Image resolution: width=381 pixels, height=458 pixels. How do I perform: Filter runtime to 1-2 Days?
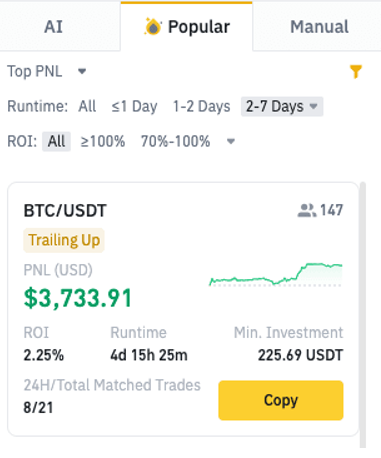(x=201, y=107)
